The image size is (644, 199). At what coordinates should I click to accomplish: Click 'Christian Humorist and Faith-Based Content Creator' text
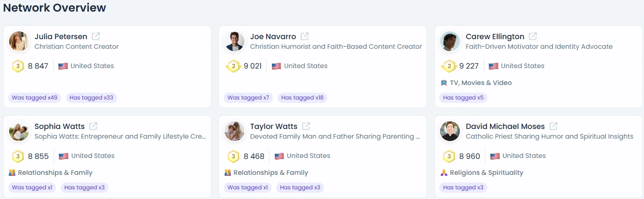336,47
